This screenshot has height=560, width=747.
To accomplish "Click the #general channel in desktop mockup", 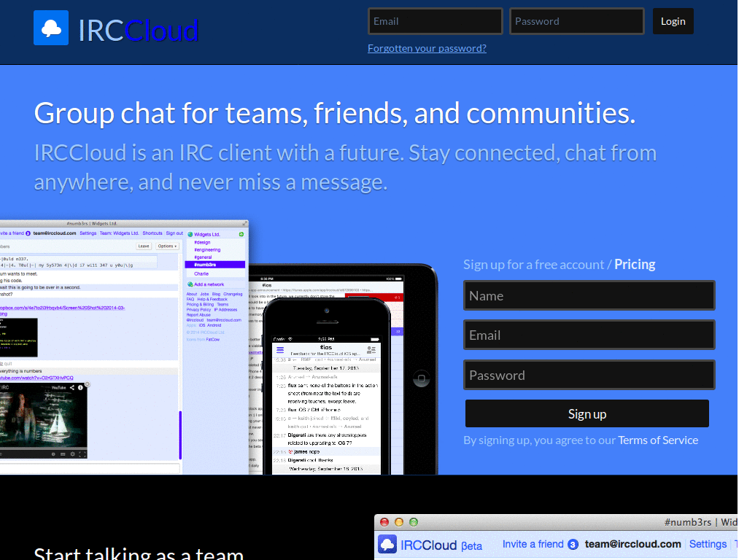I will tap(203, 257).
